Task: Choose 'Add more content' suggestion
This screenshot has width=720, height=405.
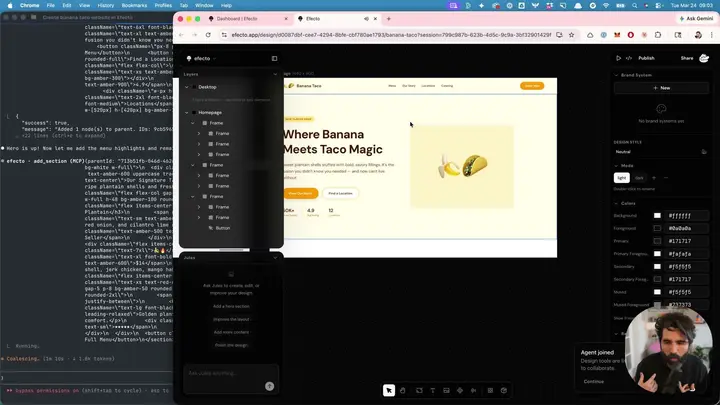Action: (x=231, y=332)
